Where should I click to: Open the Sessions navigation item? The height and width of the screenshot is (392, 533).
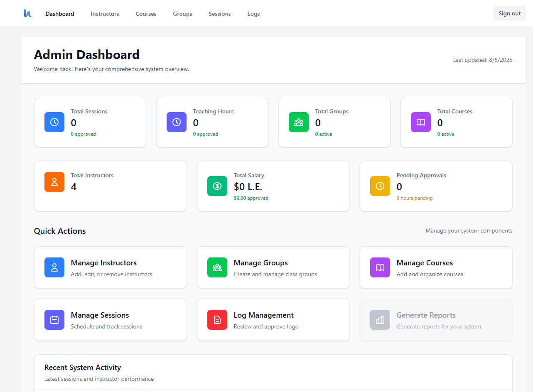point(220,14)
